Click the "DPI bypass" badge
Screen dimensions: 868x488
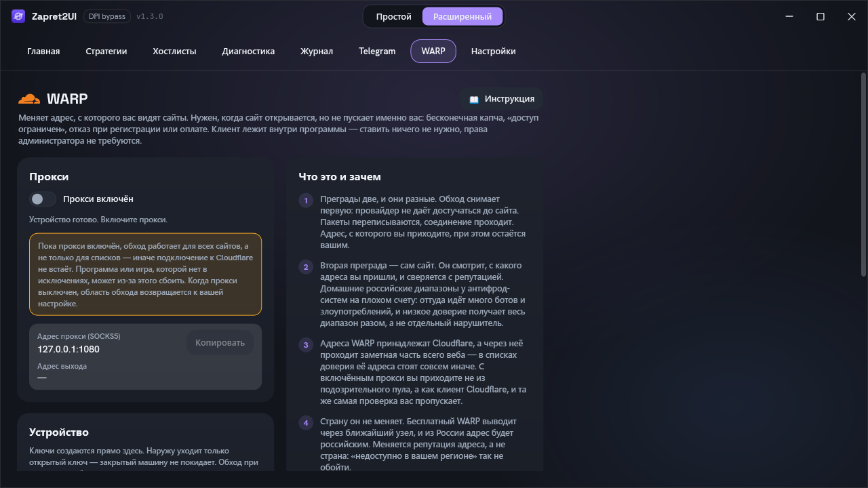[x=107, y=16]
